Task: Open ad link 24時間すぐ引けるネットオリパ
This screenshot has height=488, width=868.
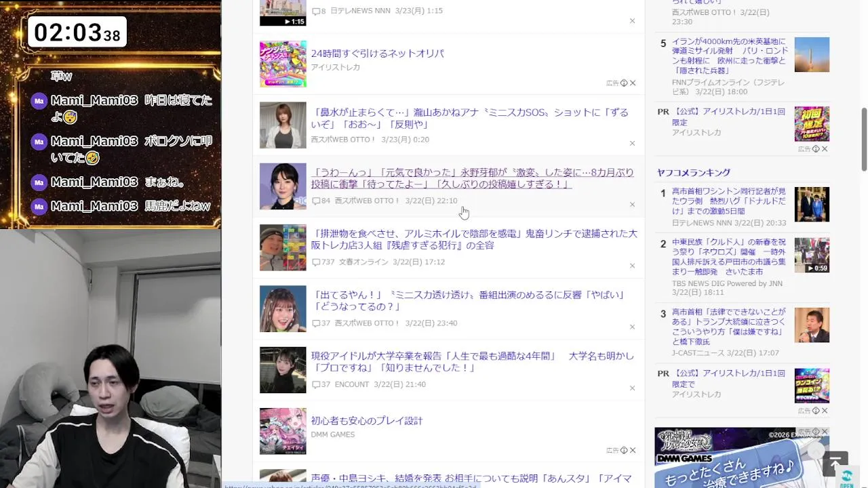Action: pyautogui.click(x=378, y=54)
